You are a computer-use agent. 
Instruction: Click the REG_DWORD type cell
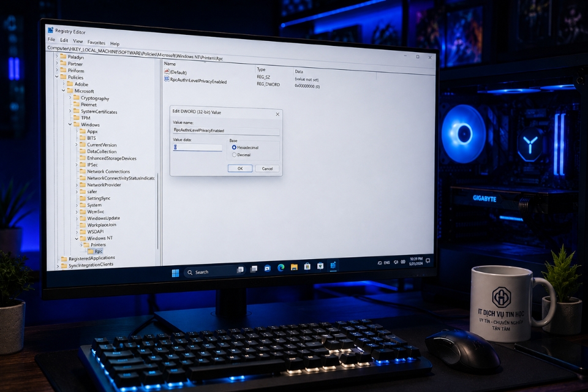point(268,84)
